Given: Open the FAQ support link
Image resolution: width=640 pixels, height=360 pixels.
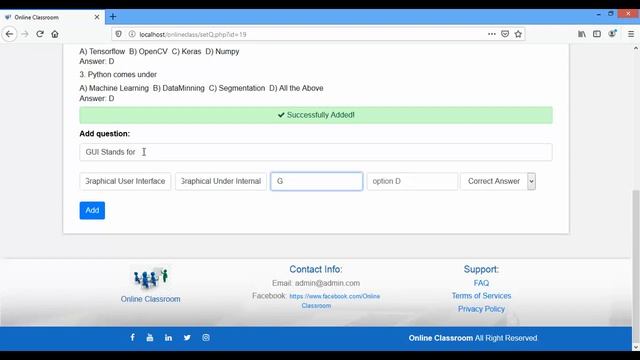Looking at the screenshot, I should tap(481, 283).
